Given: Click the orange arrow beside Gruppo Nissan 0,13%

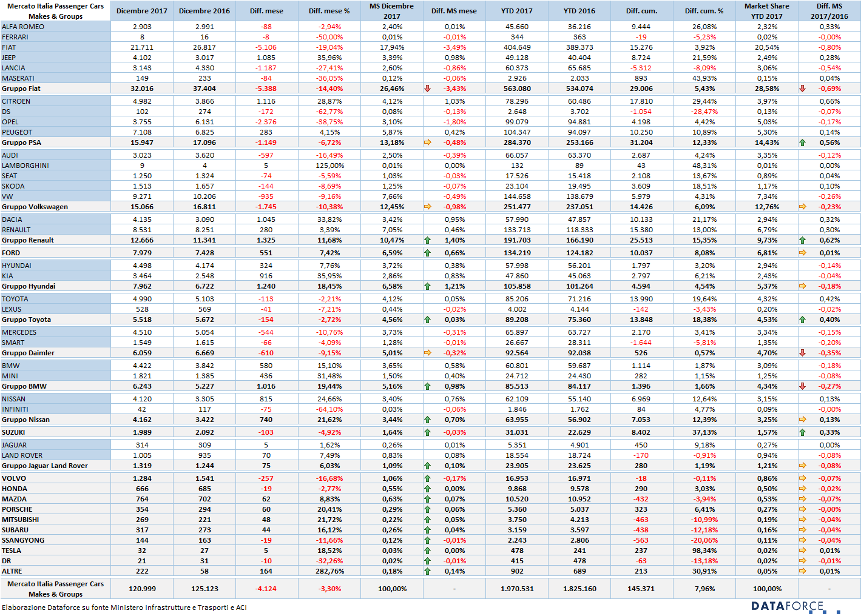Looking at the screenshot, I should (x=802, y=420).
